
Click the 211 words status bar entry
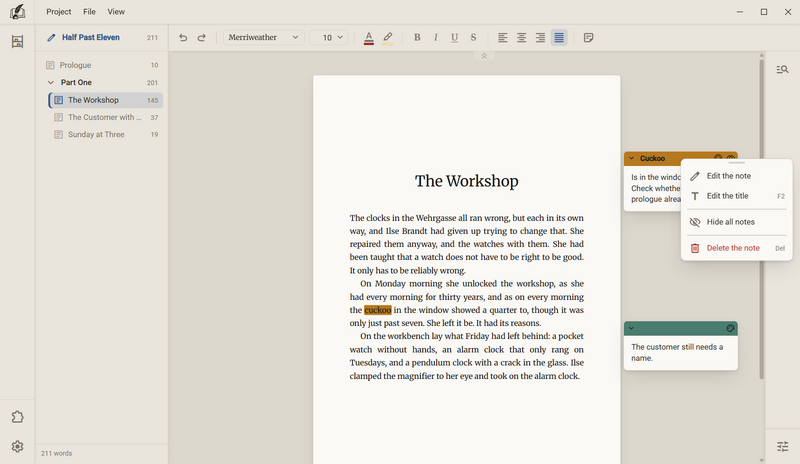[57, 453]
